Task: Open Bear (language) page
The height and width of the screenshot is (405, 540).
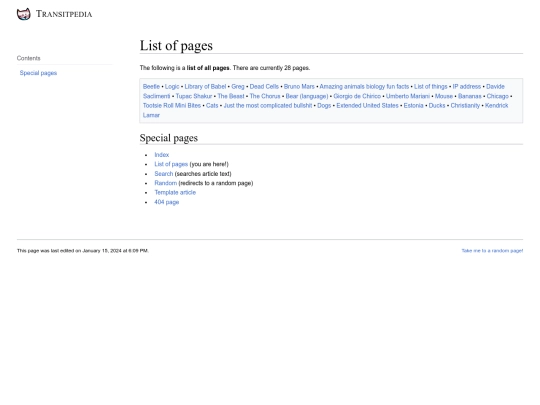Action: click(307, 96)
